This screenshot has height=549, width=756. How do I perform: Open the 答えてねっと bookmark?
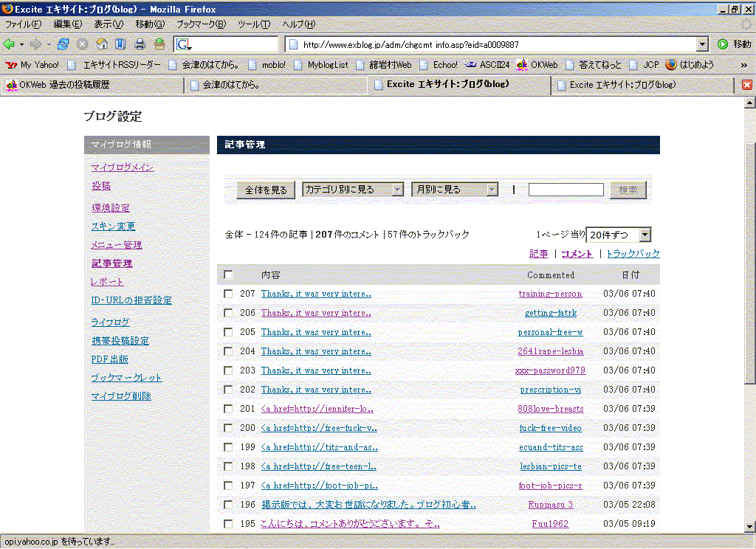click(x=594, y=65)
